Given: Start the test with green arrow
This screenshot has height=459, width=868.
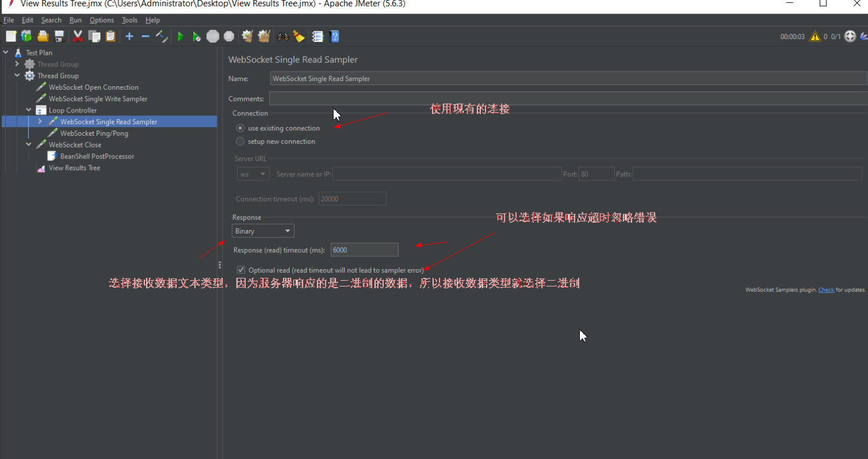Looking at the screenshot, I should coord(180,36).
